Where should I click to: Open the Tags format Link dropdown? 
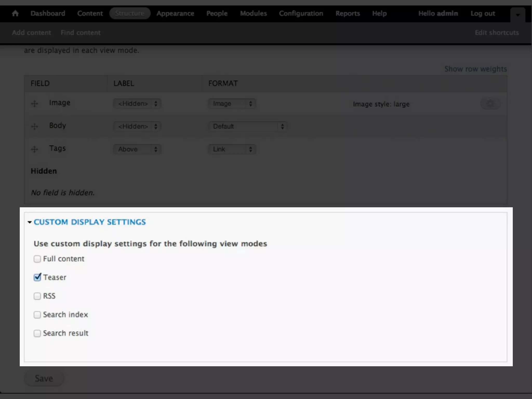(x=232, y=149)
